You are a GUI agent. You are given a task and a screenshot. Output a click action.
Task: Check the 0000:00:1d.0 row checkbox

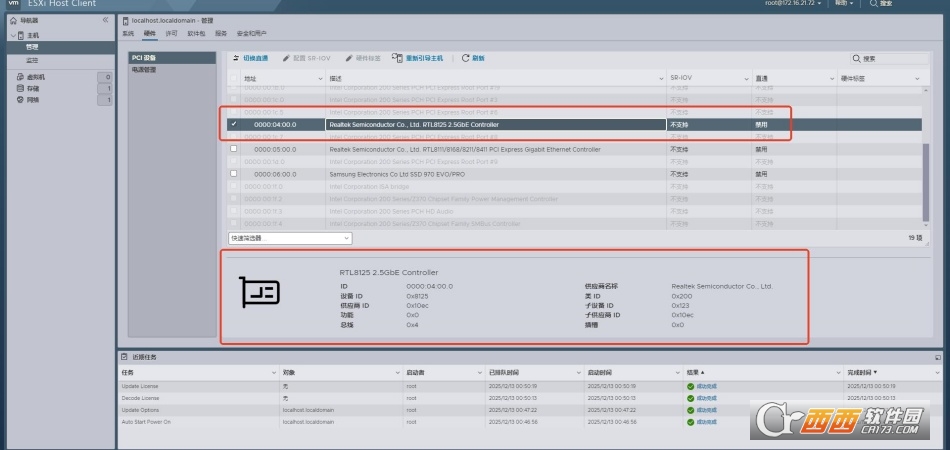coord(234,162)
